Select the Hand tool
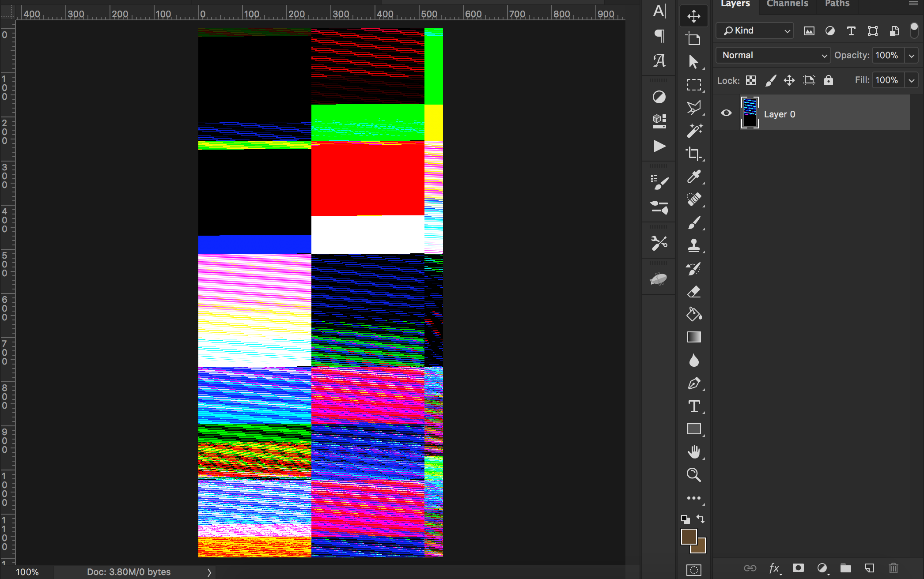Image resolution: width=924 pixels, height=579 pixels. pos(693,452)
